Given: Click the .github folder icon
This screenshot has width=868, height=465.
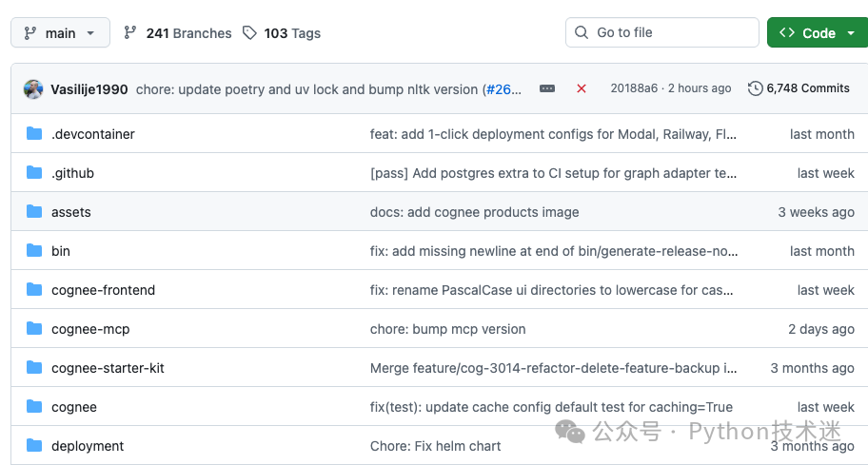Looking at the screenshot, I should pyautogui.click(x=34, y=172).
